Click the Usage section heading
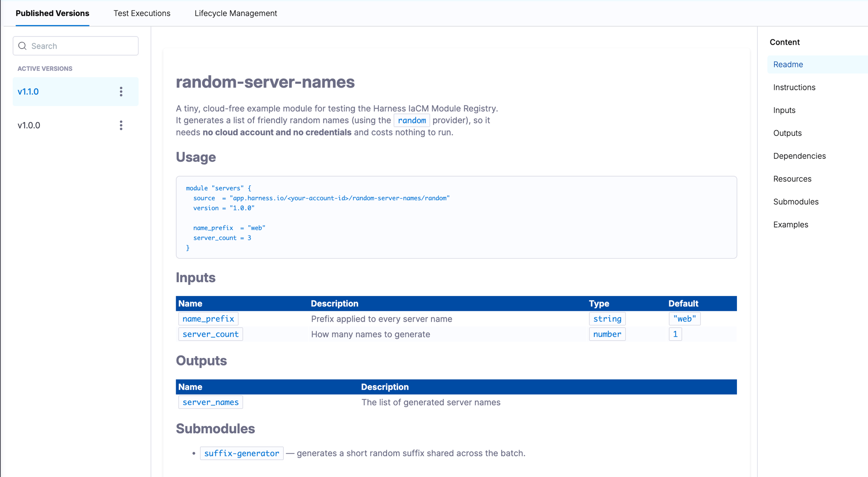868x477 pixels. (x=196, y=157)
